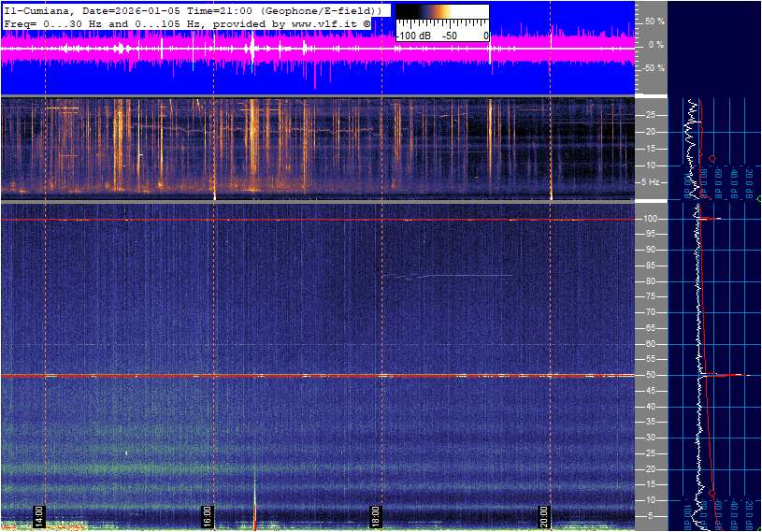Click the 50 % amplitude axis label
Image resolution: width=762 pixels, height=532 pixels.
click(654, 21)
